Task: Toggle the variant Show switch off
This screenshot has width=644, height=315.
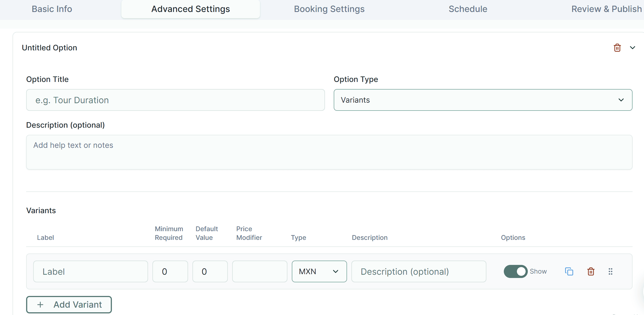Action: pos(516,271)
